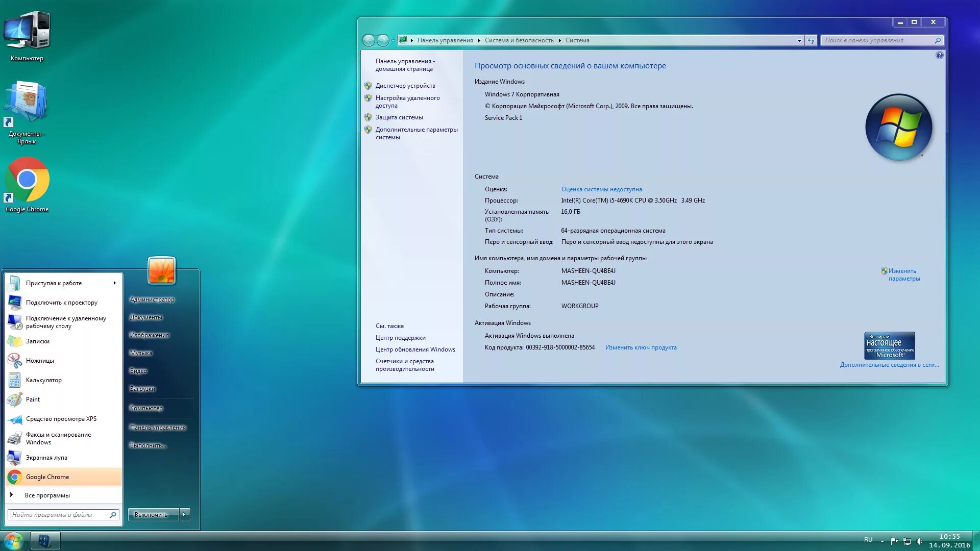Open Видео library
The height and width of the screenshot is (551, 980).
coord(138,371)
